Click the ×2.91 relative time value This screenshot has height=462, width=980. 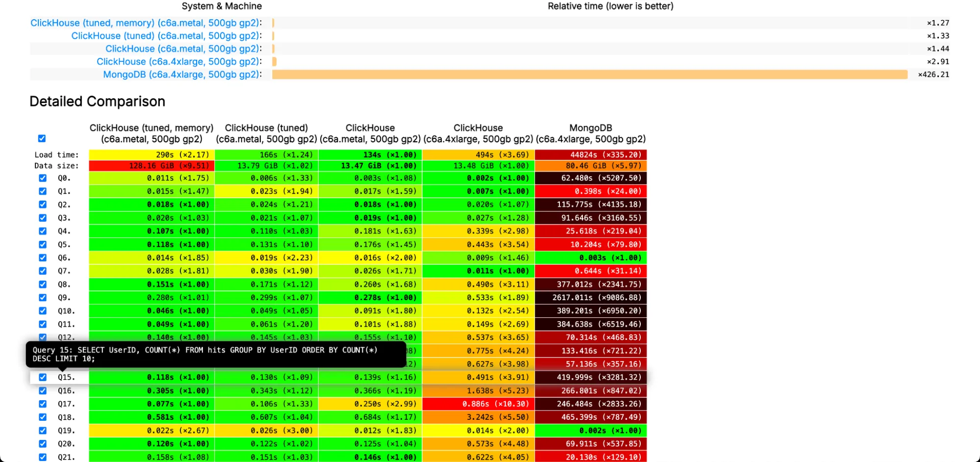pyautogui.click(x=938, y=62)
